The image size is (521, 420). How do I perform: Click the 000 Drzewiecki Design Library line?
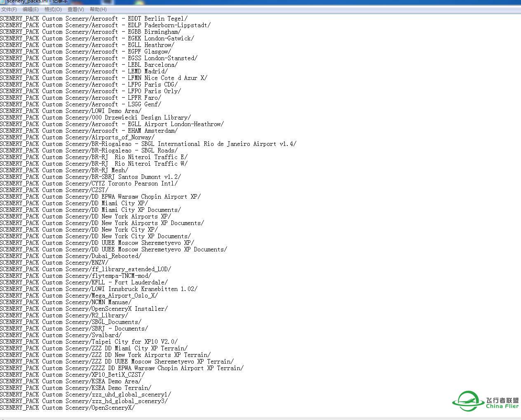click(95, 117)
